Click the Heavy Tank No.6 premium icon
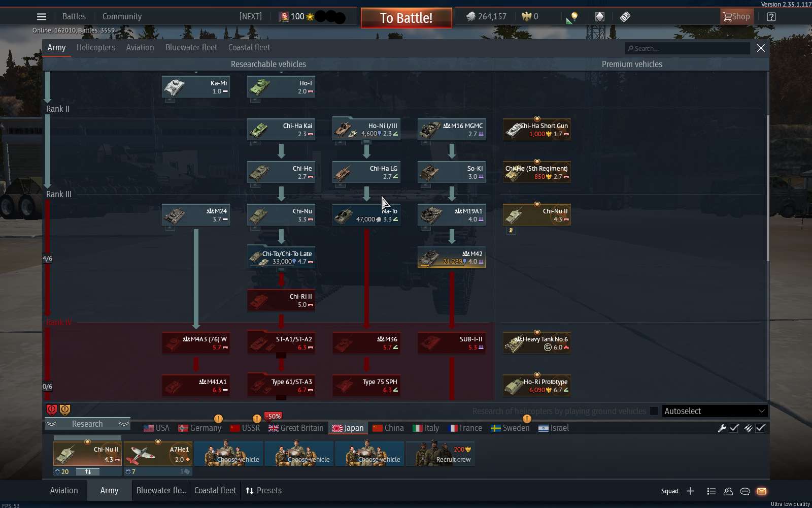812x508 pixels. [x=515, y=343]
